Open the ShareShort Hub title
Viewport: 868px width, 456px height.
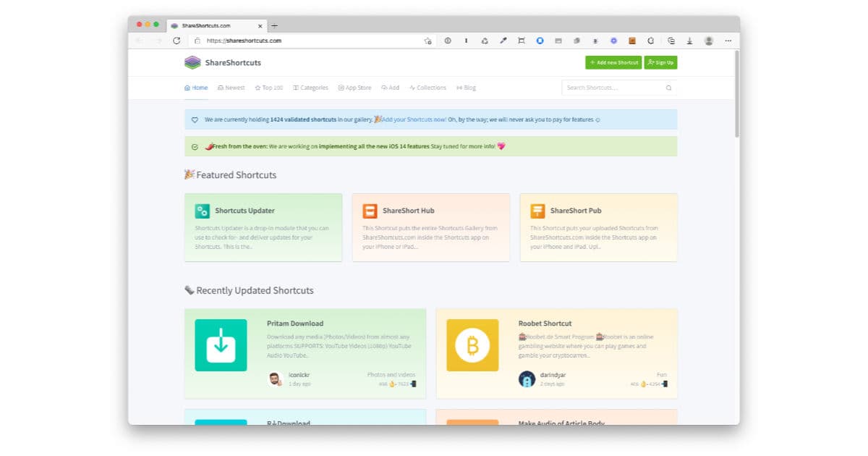tap(408, 211)
